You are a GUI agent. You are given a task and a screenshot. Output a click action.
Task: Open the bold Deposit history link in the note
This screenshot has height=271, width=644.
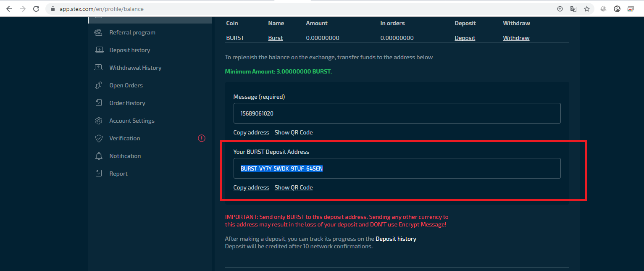click(x=396, y=239)
